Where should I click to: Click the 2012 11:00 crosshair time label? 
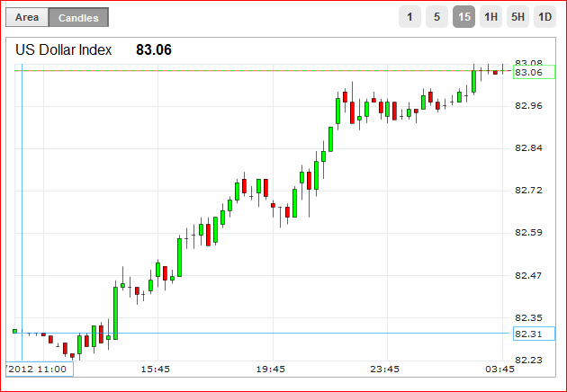point(40,369)
